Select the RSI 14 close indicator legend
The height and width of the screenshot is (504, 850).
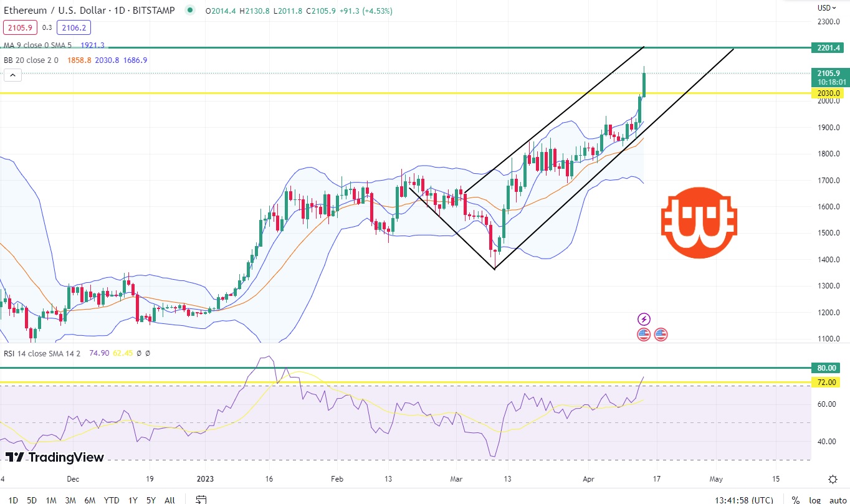pos(44,353)
